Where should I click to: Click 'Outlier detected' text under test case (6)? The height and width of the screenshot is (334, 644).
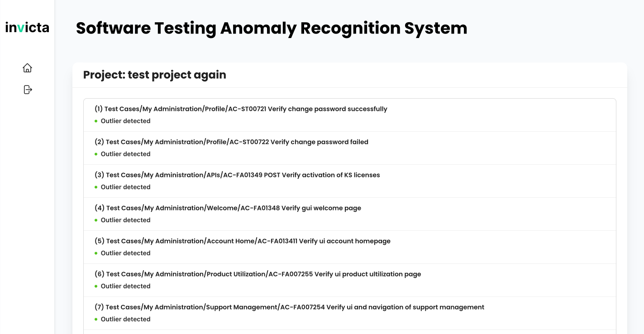125,286
